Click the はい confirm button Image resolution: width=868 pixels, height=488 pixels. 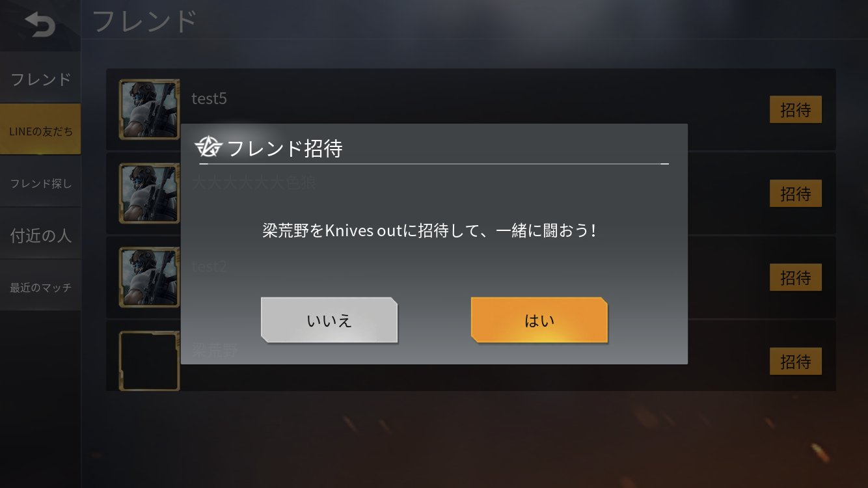[539, 320]
